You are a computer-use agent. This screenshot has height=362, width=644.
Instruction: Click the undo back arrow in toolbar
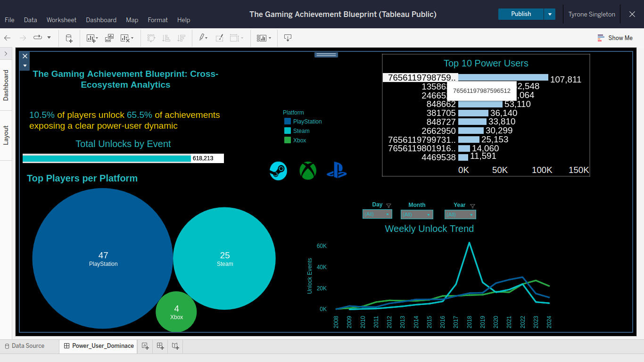click(8, 38)
